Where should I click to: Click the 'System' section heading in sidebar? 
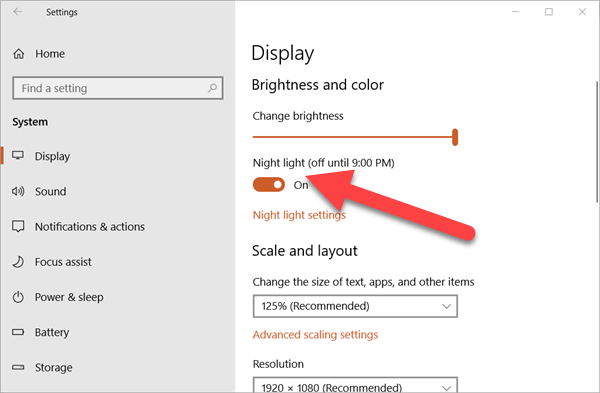(30, 122)
